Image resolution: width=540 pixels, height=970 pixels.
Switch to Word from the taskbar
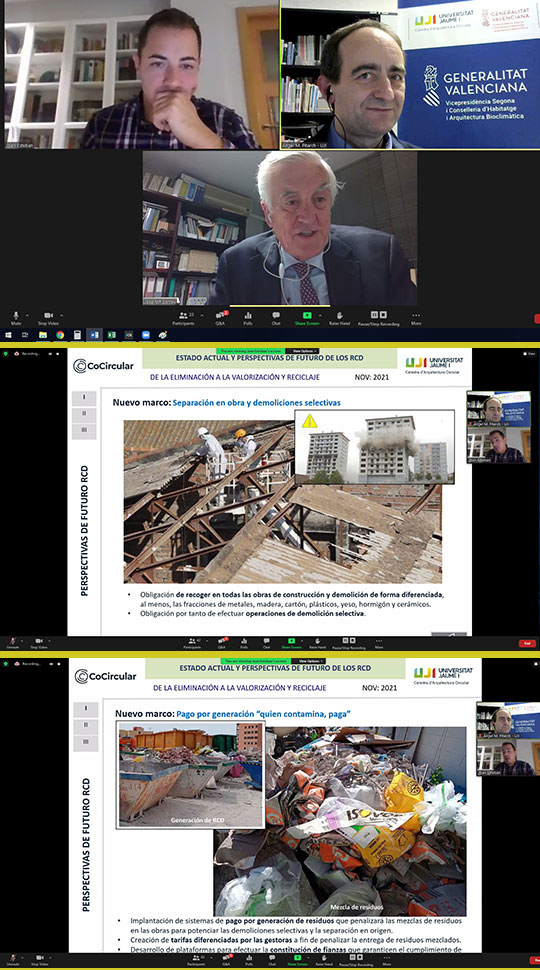95,335
